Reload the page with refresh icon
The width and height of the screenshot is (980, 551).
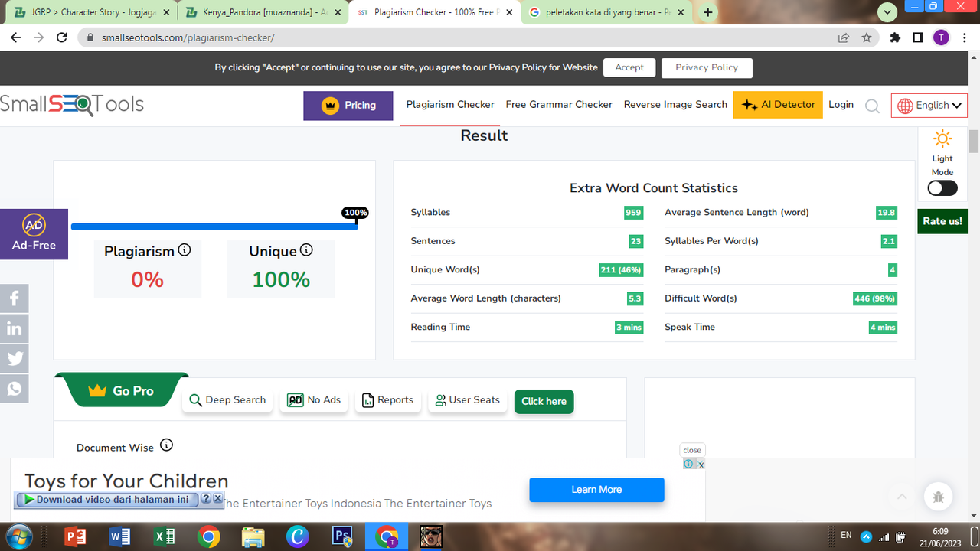(64, 37)
